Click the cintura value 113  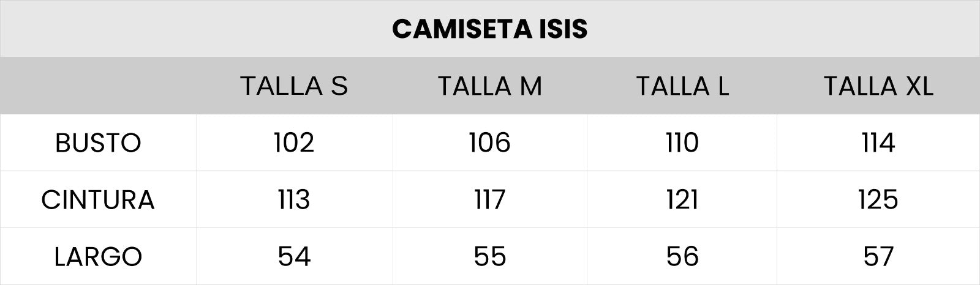[x=294, y=200]
